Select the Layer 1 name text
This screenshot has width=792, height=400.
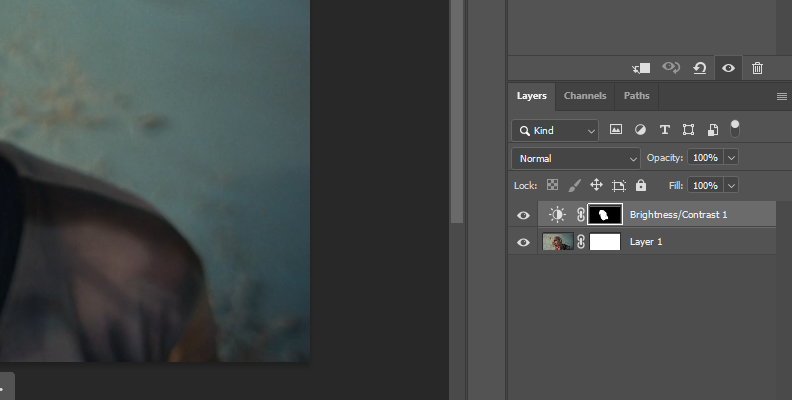coord(646,242)
